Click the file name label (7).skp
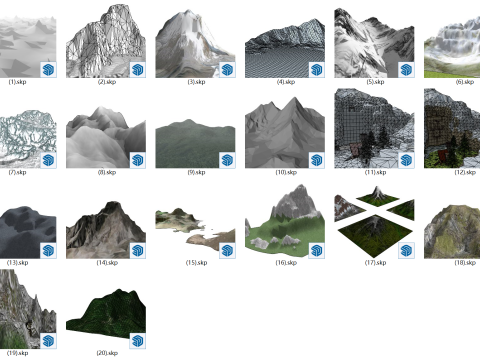Image resolution: width=480 pixels, height=360 pixels. [x=17, y=172]
